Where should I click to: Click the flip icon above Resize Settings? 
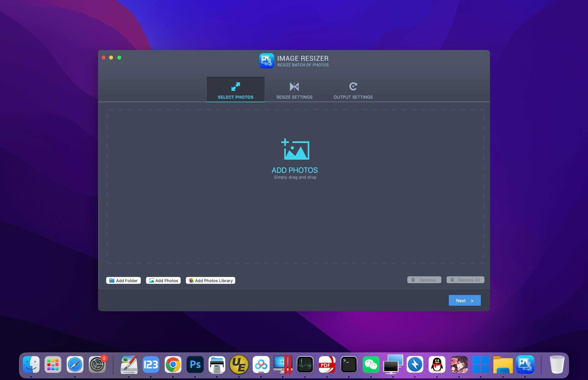pyautogui.click(x=294, y=87)
